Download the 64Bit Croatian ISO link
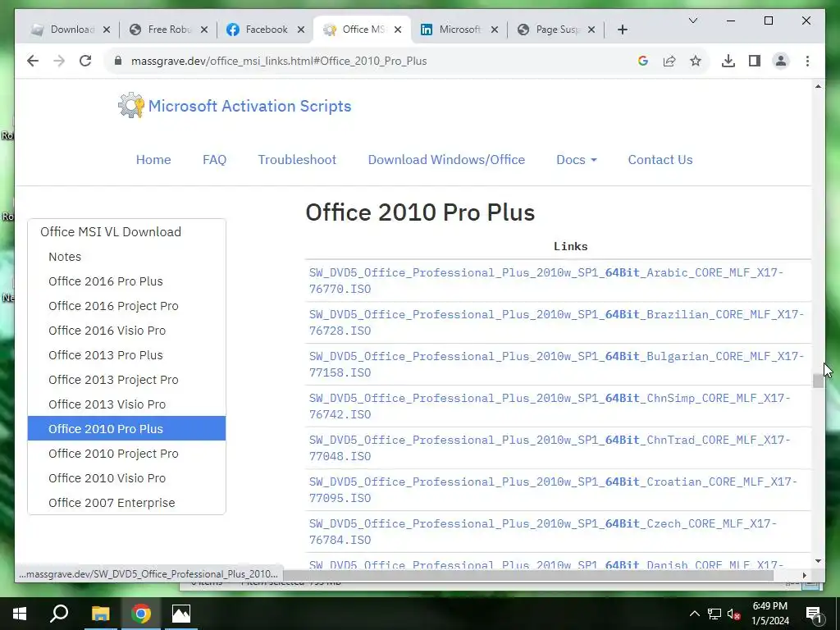Image resolution: width=840 pixels, height=630 pixels. (x=554, y=490)
